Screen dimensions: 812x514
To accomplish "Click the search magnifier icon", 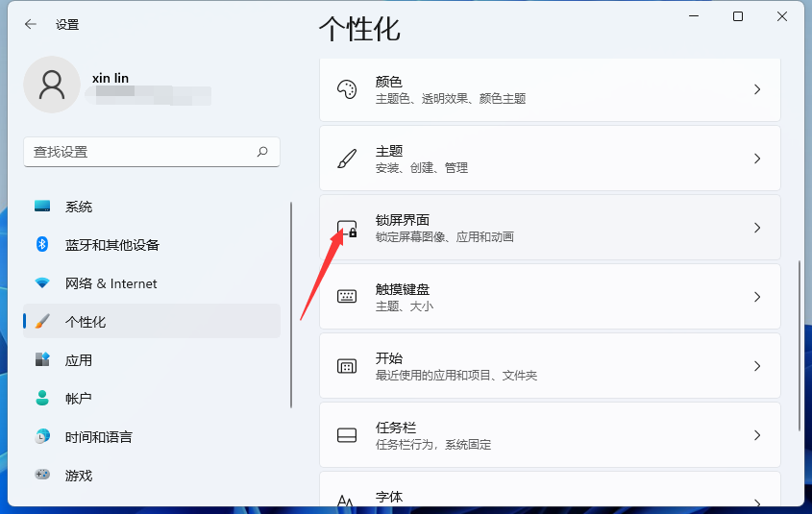I will [x=262, y=152].
